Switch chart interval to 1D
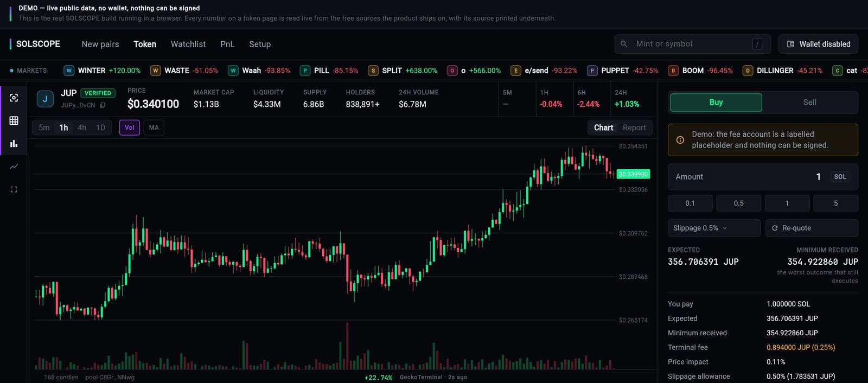 tap(101, 127)
